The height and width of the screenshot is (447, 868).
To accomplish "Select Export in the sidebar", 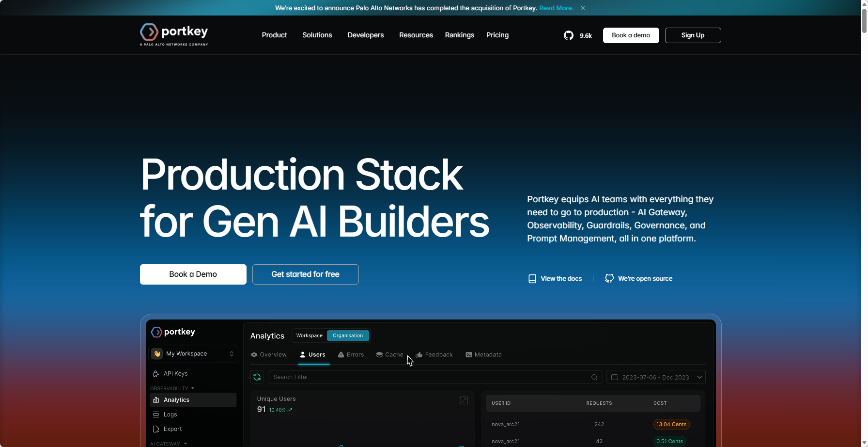I will tap(193, 429).
